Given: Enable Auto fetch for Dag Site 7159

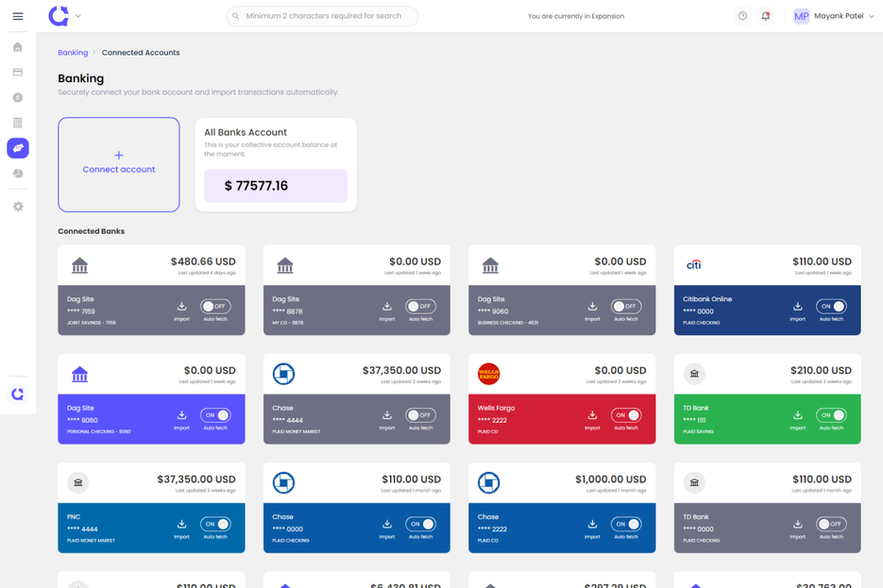Looking at the screenshot, I should pyautogui.click(x=214, y=306).
